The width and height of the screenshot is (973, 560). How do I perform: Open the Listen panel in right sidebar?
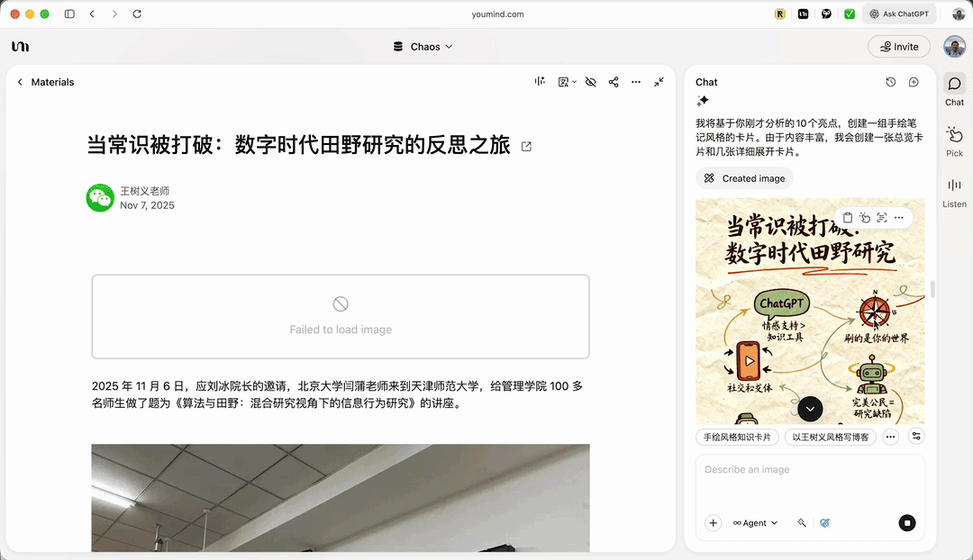954,191
